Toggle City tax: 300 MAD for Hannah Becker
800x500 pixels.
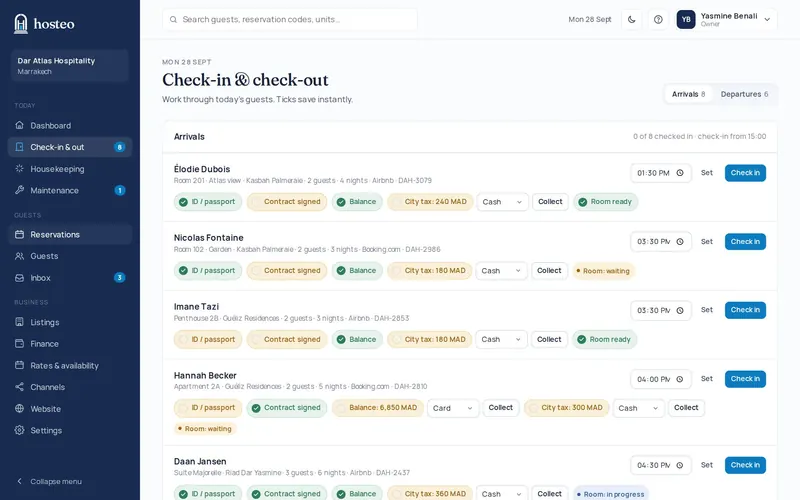(x=566, y=408)
